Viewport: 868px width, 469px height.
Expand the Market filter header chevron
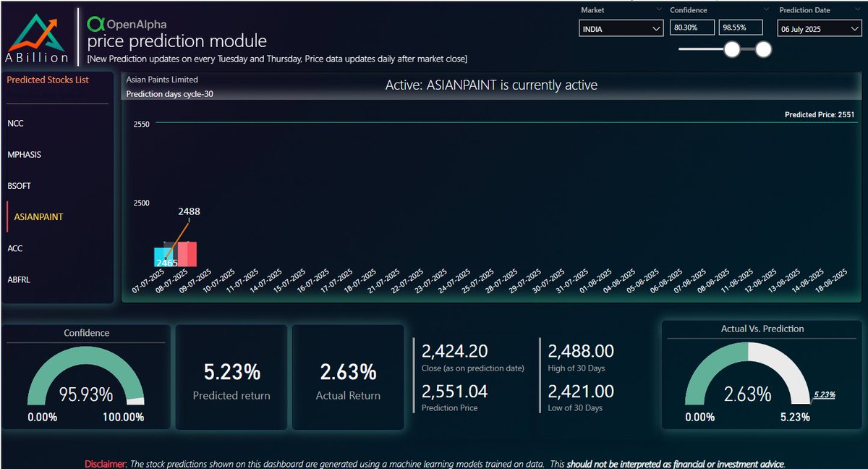pyautogui.click(x=658, y=9)
